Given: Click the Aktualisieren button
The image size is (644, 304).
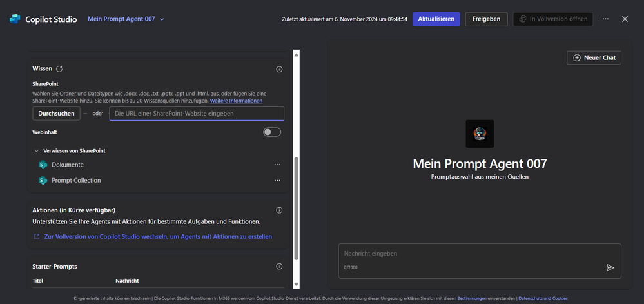Looking at the screenshot, I should click(436, 19).
